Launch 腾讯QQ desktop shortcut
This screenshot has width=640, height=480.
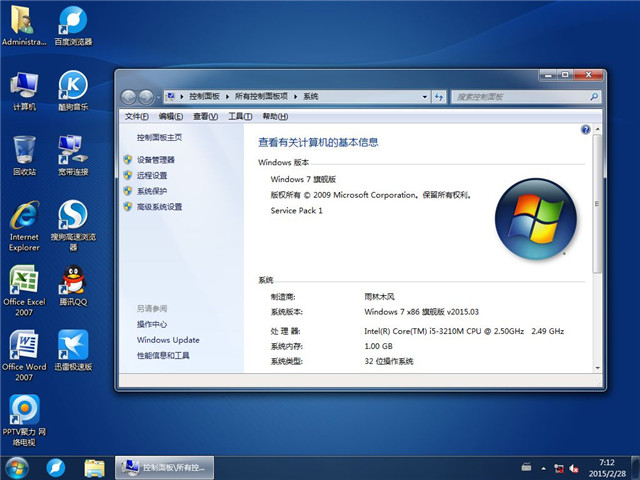coord(73,286)
